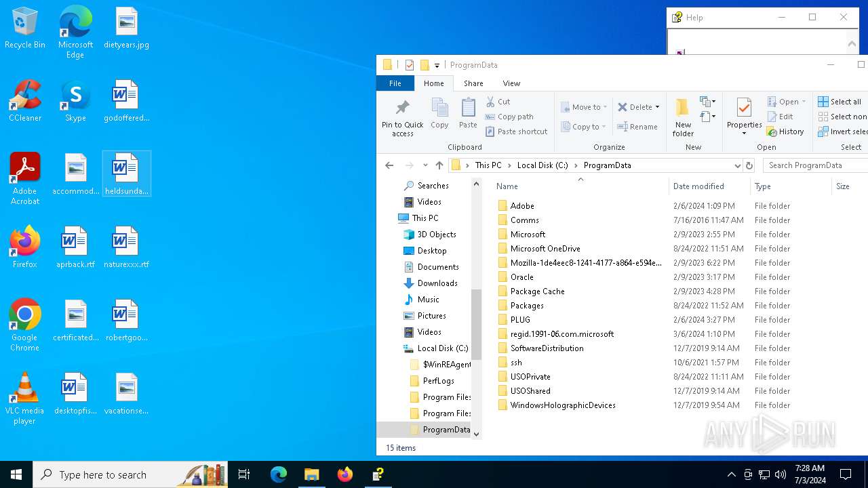
Task: Open Firefox from the taskbar
Action: tap(345, 474)
